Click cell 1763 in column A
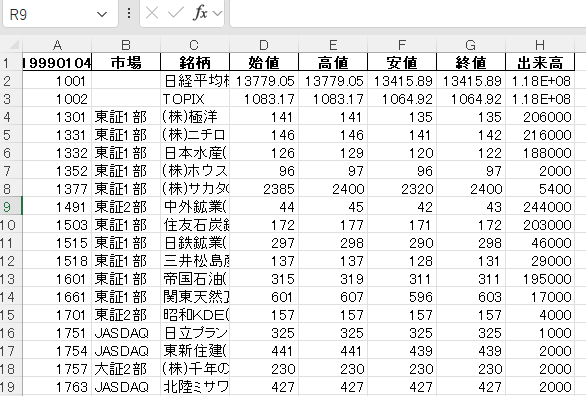This screenshot has height=396, width=586. pos(57,387)
